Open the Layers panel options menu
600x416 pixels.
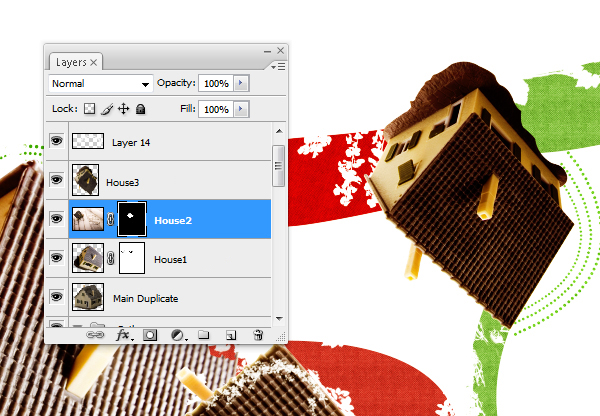[x=278, y=67]
